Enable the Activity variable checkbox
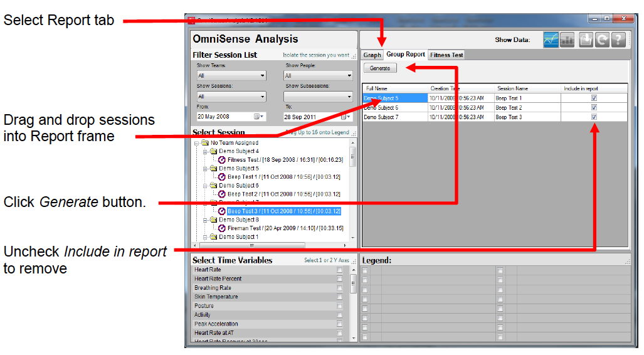This screenshot has width=644, height=355. (339, 315)
